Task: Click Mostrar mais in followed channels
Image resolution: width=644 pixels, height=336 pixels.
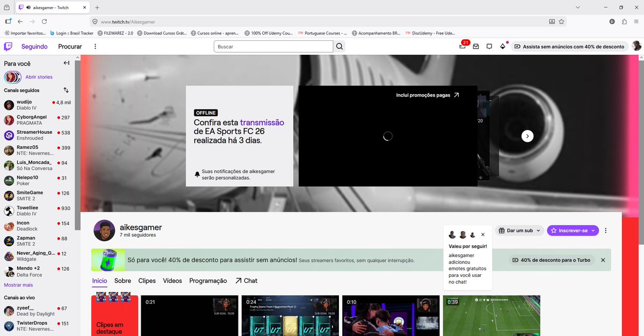Action: point(18,285)
